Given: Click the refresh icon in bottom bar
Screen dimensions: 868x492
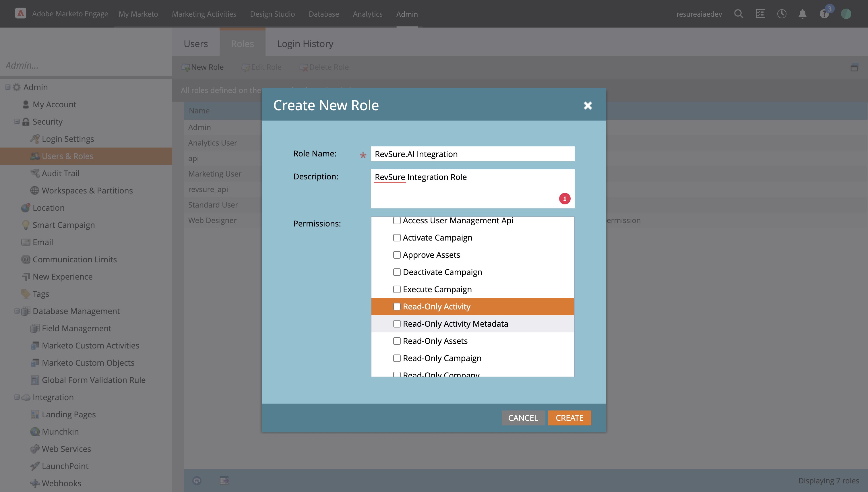Looking at the screenshot, I should click(x=197, y=480).
